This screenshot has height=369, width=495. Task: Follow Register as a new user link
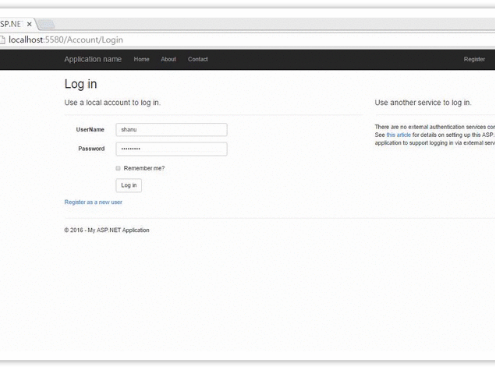point(93,202)
